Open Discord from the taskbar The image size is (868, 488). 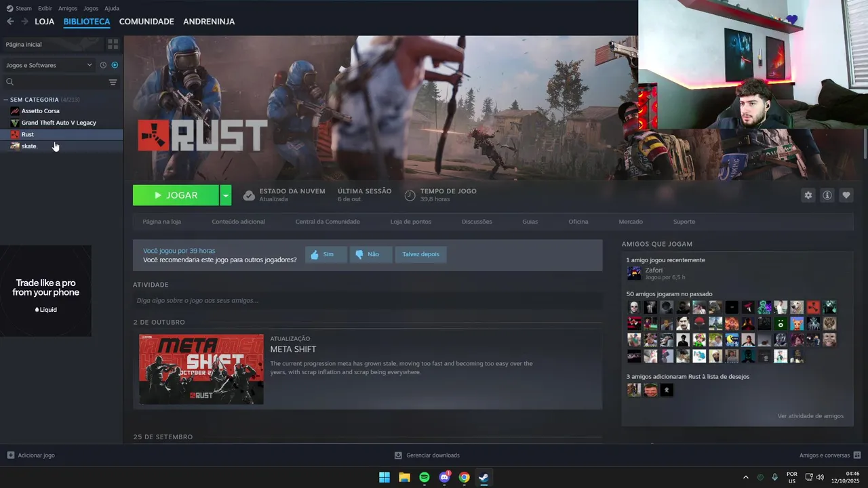click(x=444, y=477)
